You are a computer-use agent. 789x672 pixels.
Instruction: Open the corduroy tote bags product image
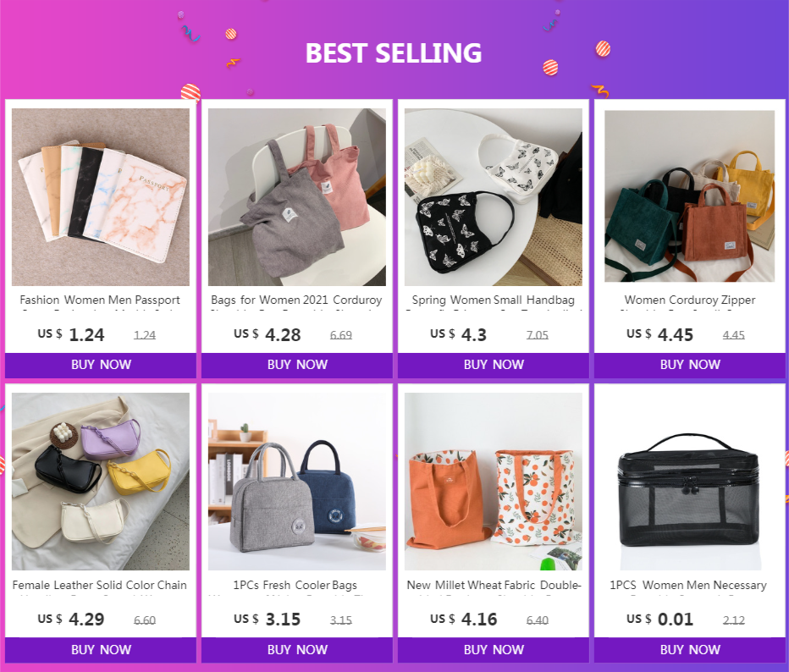point(297,197)
